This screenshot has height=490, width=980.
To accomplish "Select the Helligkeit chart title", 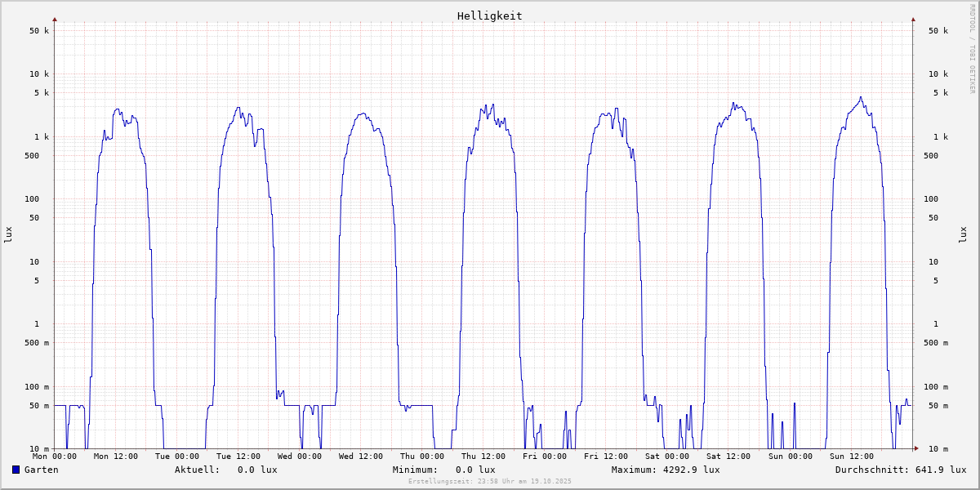I will 489,16.
